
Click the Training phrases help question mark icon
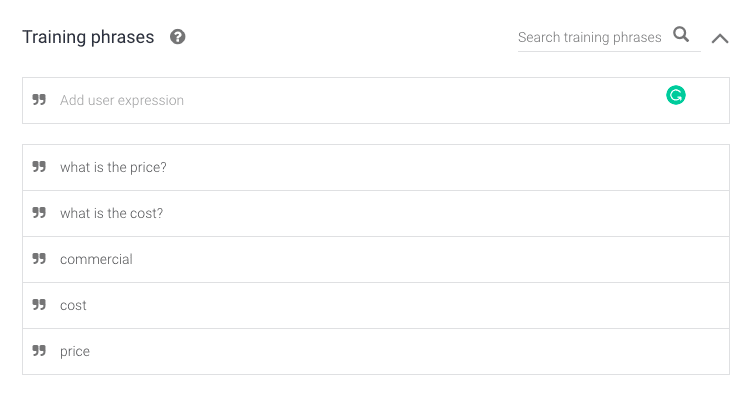[178, 37]
